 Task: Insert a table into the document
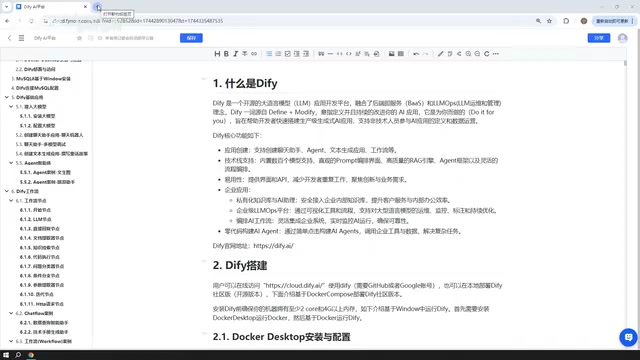401,54
